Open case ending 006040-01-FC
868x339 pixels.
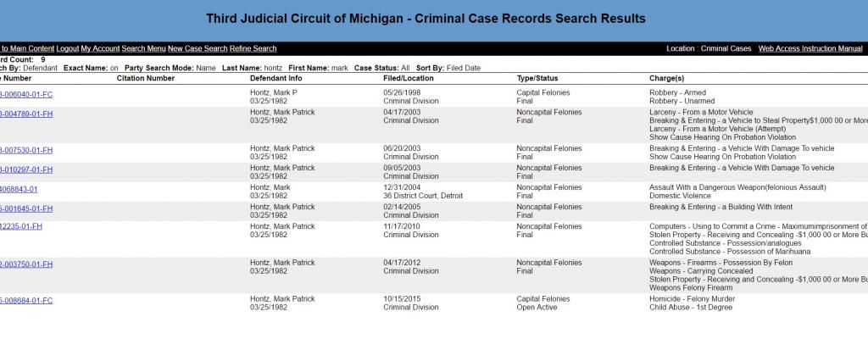(x=27, y=94)
